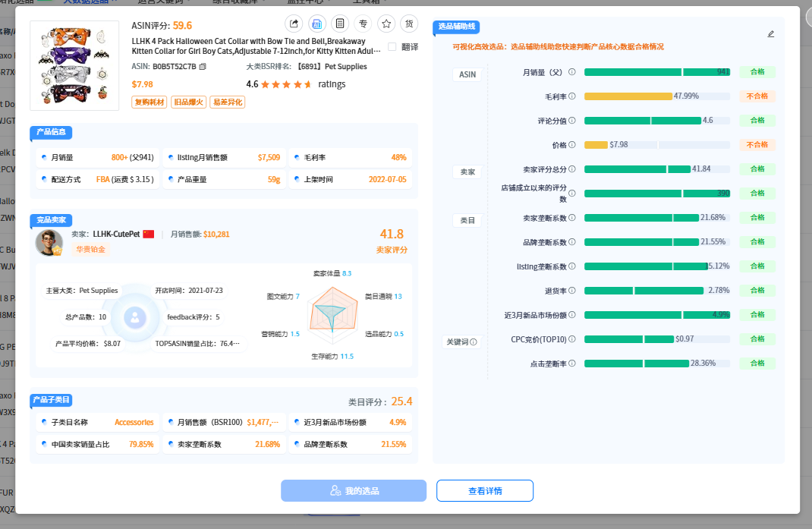
Task: Click the 旧品爆火 tag
Action: [188, 102]
